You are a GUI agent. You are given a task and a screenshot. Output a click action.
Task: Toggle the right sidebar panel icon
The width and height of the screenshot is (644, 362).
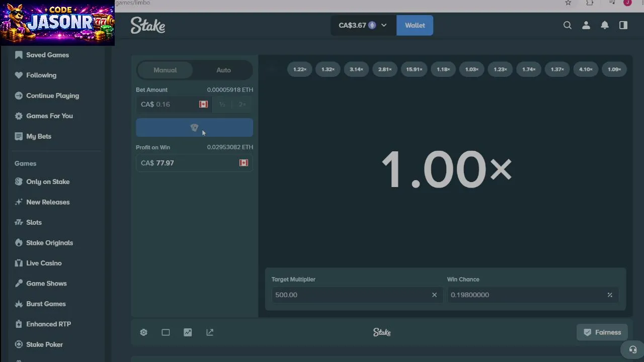click(623, 25)
